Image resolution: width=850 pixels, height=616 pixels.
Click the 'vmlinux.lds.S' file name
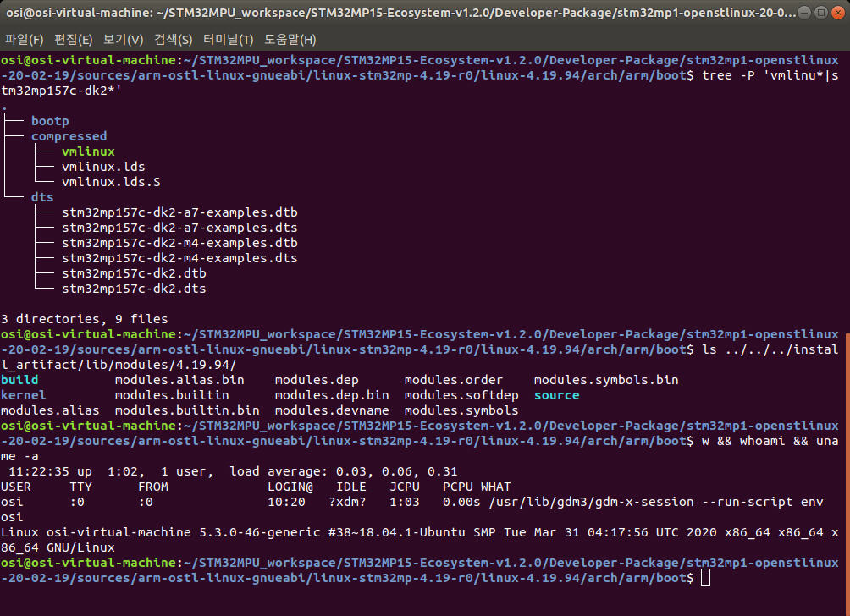pos(111,181)
